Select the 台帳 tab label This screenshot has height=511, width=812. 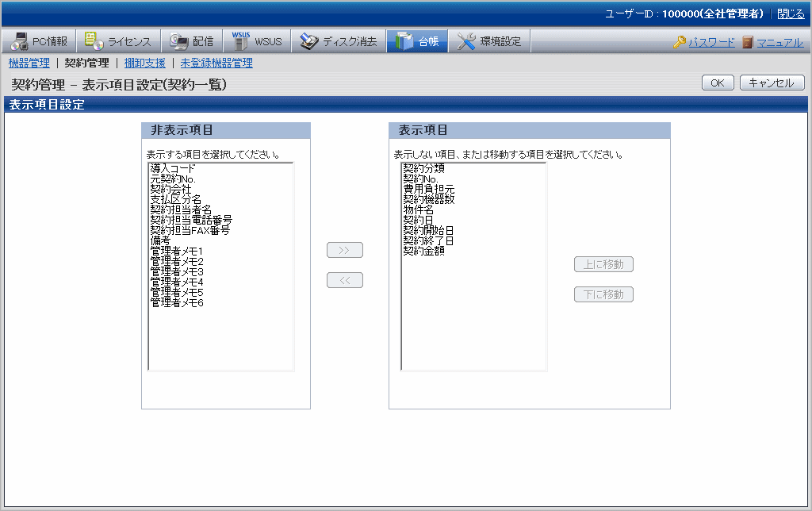click(x=428, y=41)
